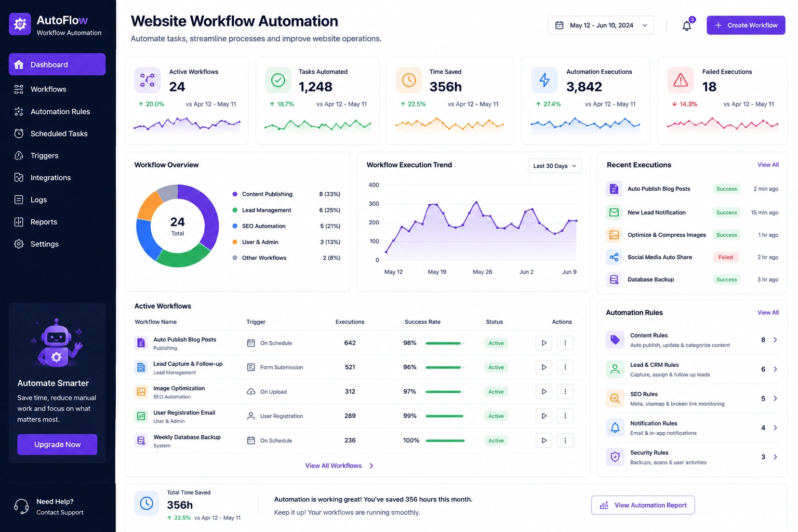Click the headset Need Help icon

21,507
